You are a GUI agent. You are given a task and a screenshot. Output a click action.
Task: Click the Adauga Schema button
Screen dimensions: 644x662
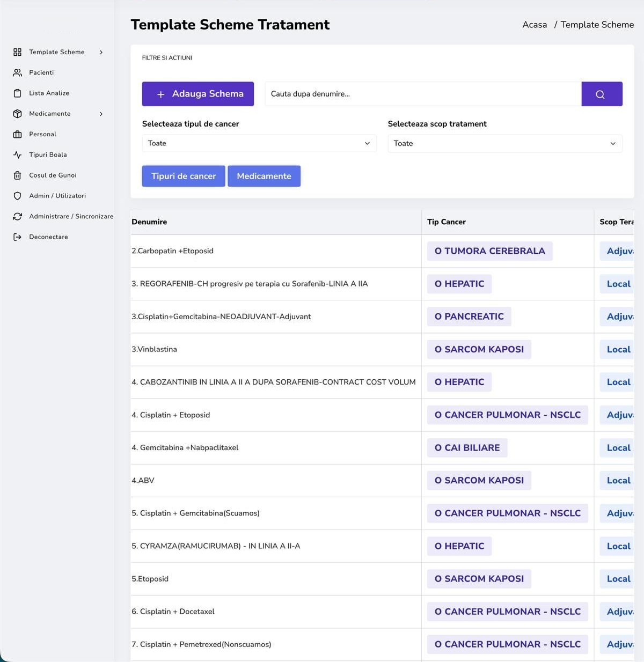click(198, 94)
